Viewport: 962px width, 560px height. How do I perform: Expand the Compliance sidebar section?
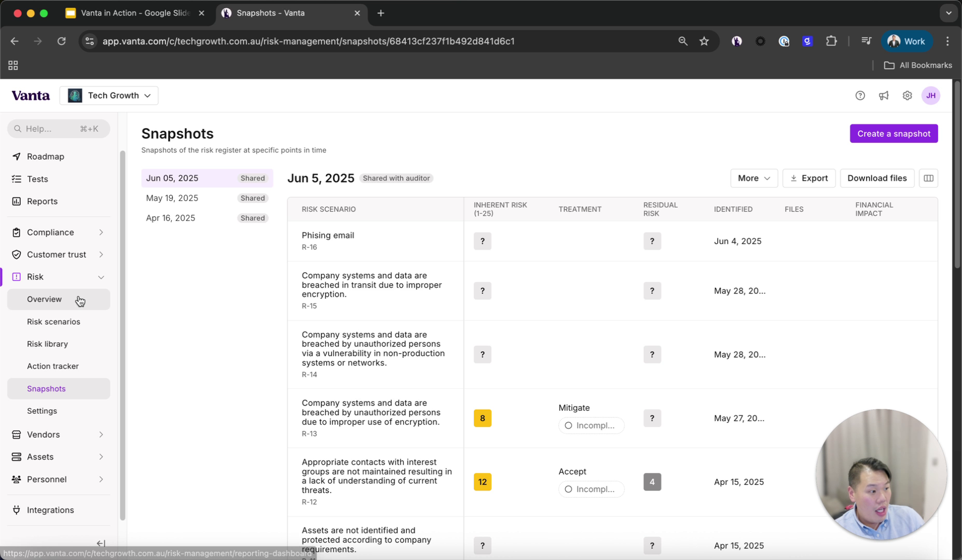101,232
